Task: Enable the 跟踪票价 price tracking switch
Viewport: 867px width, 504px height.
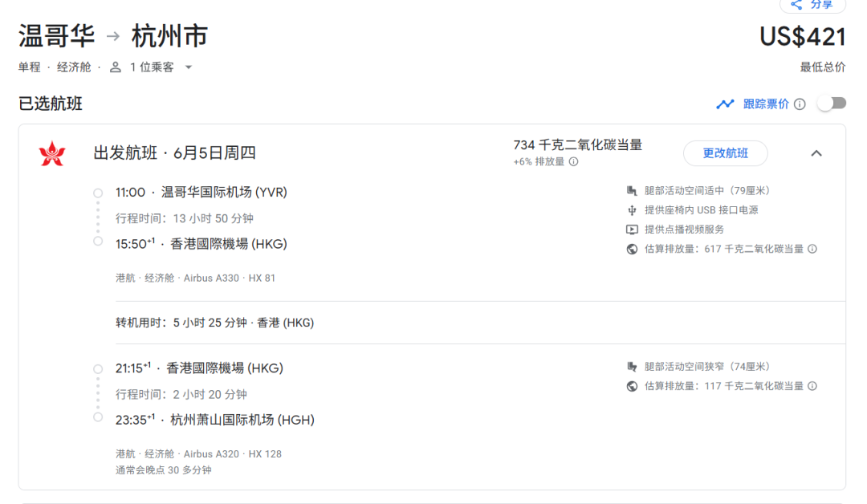Action: point(831,104)
